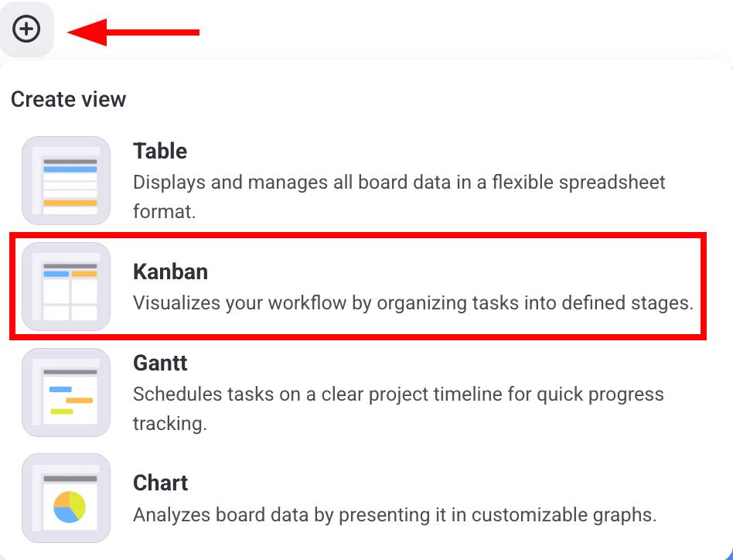Click the Chart view pie icon
733x560 pixels.
pos(66,498)
